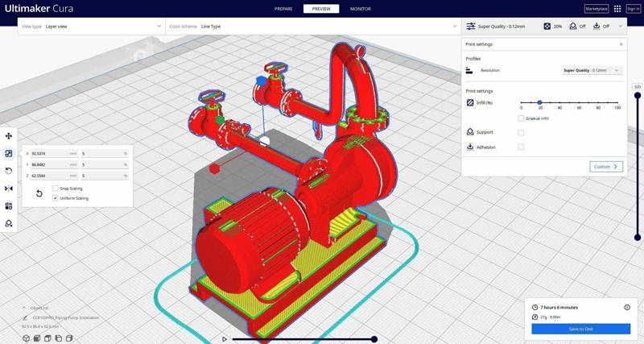Switch to the PREPARE tab
The width and height of the screenshot is (644, 344).
pos(283,9)
